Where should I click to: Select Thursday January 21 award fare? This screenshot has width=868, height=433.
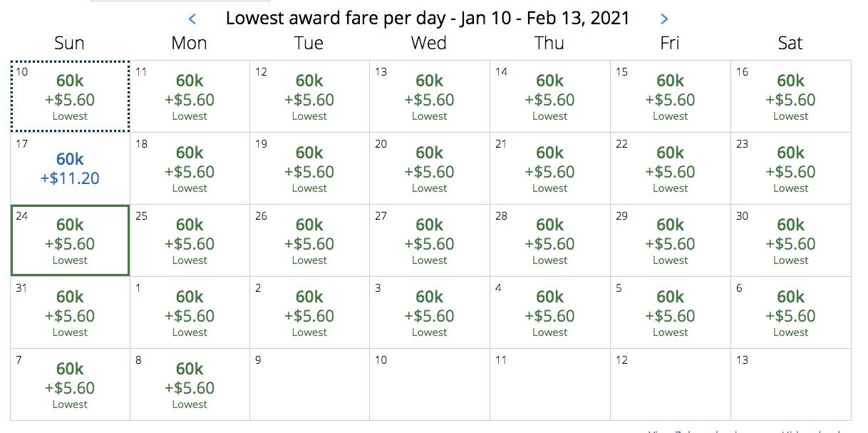550,168
